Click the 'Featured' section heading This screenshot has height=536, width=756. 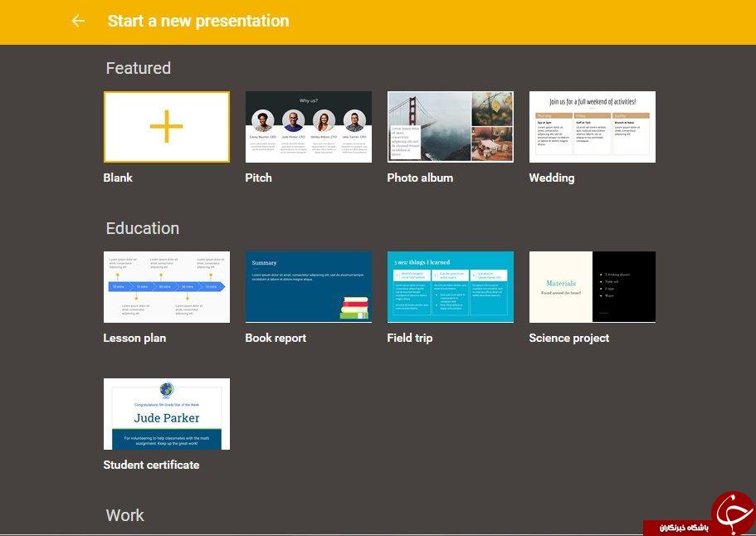139,68
